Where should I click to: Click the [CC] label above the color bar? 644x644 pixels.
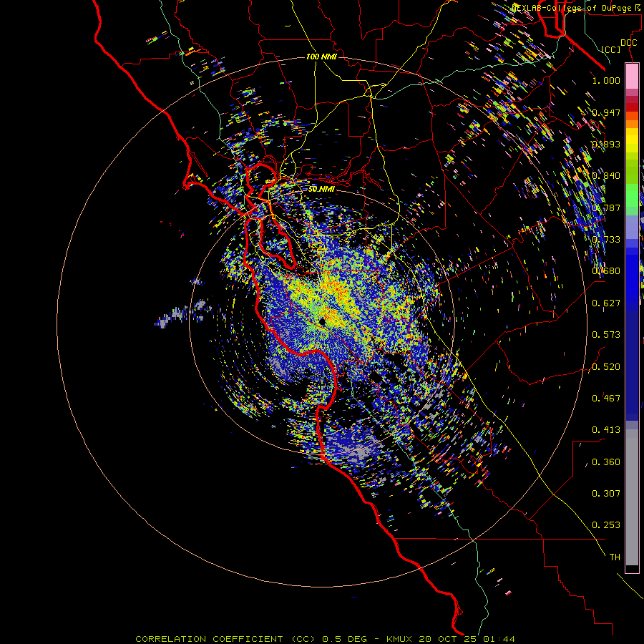611,49
